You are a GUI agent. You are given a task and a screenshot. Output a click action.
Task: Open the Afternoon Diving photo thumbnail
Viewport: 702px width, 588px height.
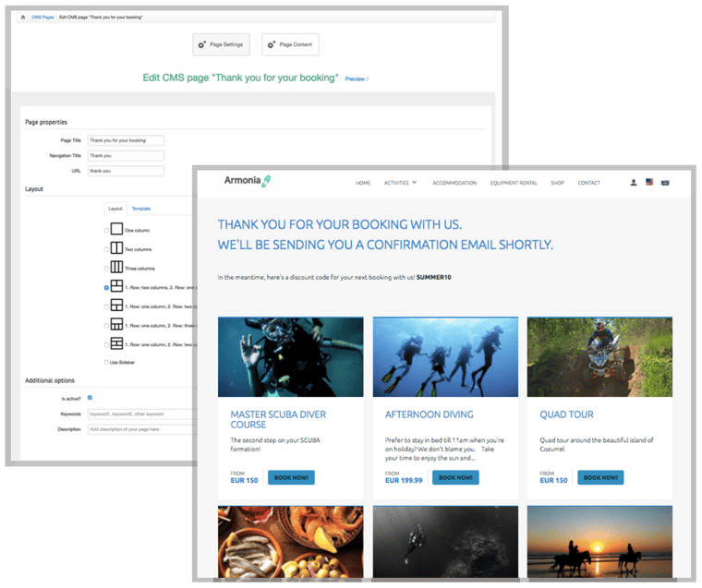pyautogui.click(x=445, y=357)
